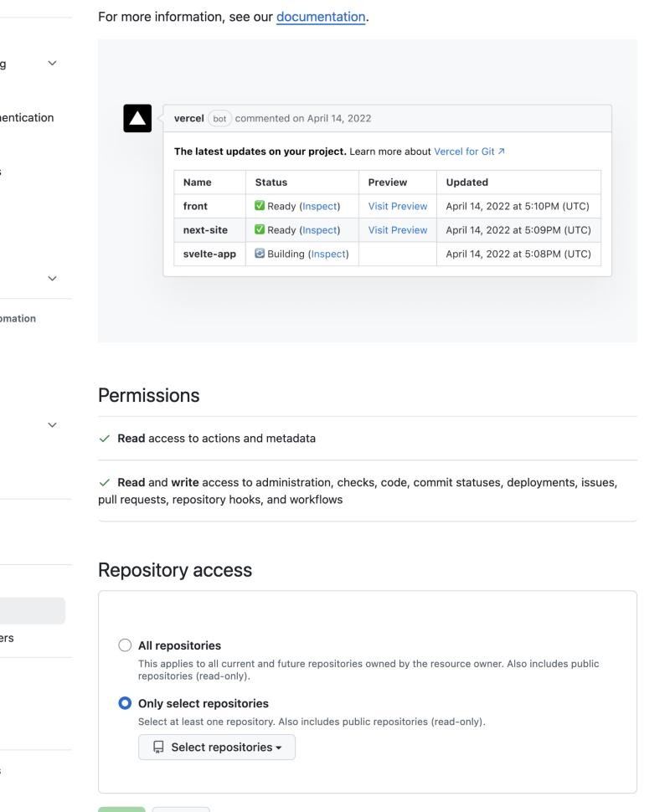Click the green Ready checkmark for front
This screenshot has height=812, width=670.
point(260,206)
